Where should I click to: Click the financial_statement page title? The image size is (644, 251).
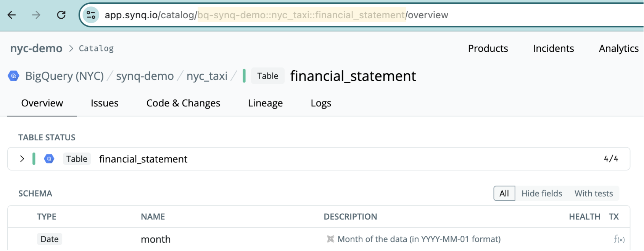pos(353,76)
